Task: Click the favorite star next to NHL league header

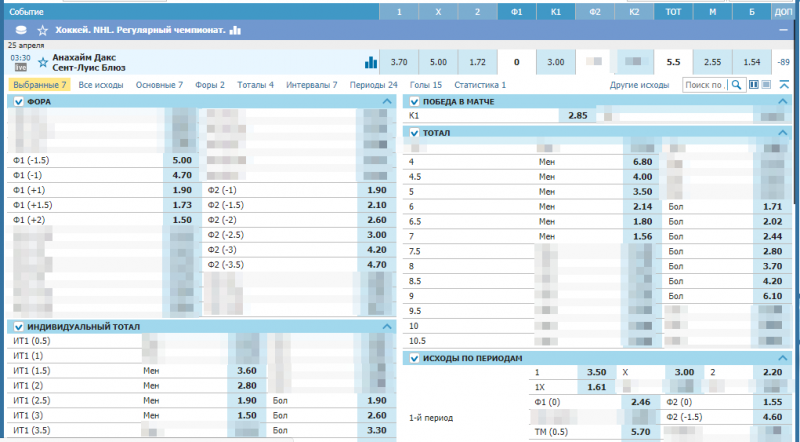Action: (x=43, y=31)
